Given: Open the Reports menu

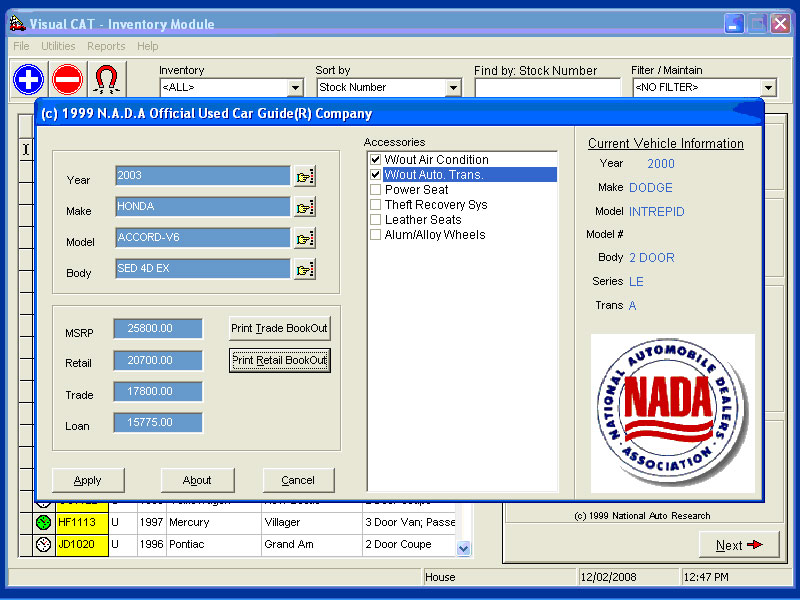Looking at the screenshot, I should 106,46.
